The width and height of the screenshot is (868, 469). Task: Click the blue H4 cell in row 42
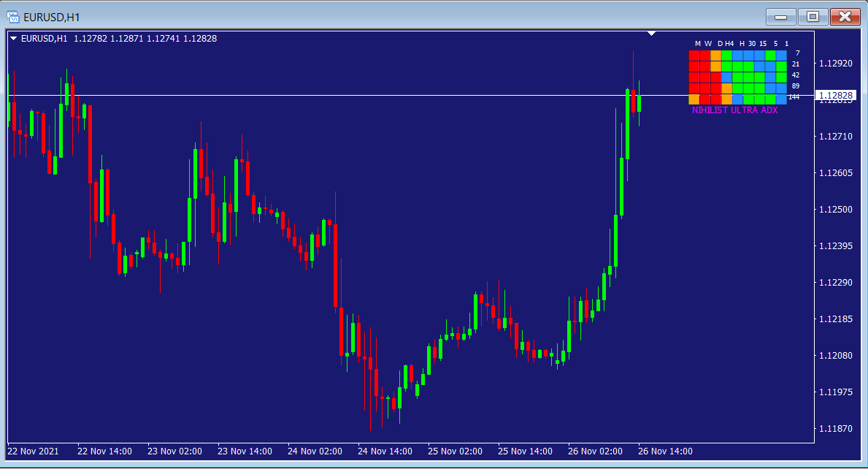[x=727, y=77]
